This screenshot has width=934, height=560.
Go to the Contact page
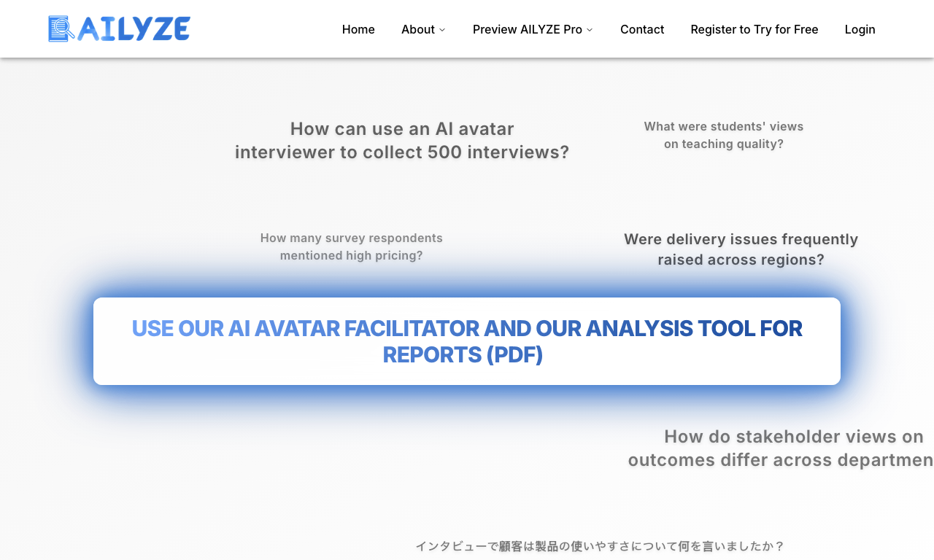pos(642,29)
